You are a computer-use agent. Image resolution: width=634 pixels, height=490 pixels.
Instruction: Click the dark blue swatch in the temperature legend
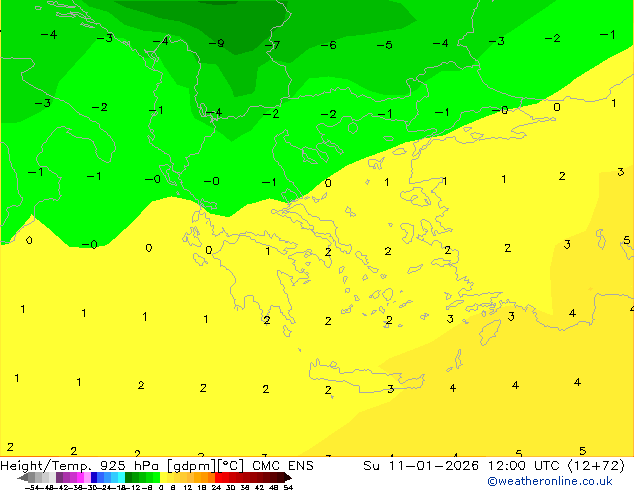coord(94,477)
